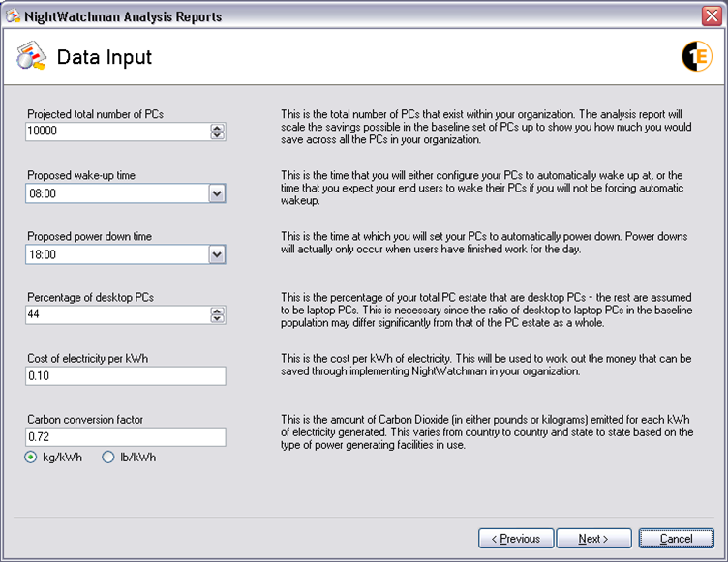Viewport: 728px width, 562px height.
Task: Raise desktop PCs percentage using up spinner
Action: click(217, 311)
